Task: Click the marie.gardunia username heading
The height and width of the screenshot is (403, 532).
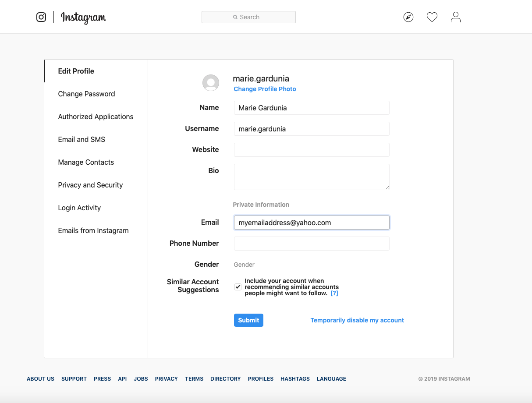Action: [x=261, y=79]
